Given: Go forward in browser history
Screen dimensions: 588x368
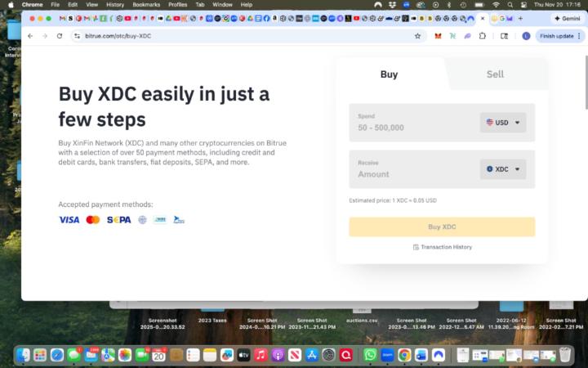Looking at the screenshot, I should 45,36.
